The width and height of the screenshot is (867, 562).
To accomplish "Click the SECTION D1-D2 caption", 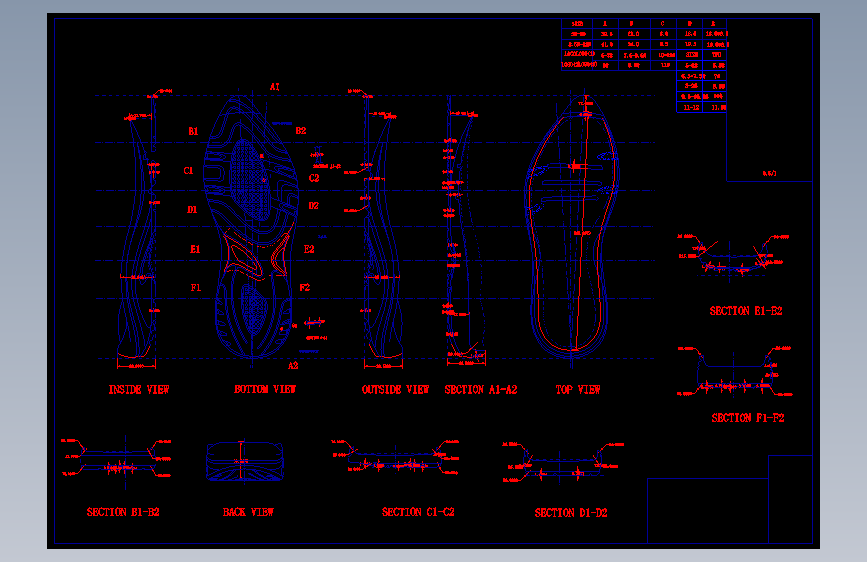I will pyautogui.click(x=571, y=513).
